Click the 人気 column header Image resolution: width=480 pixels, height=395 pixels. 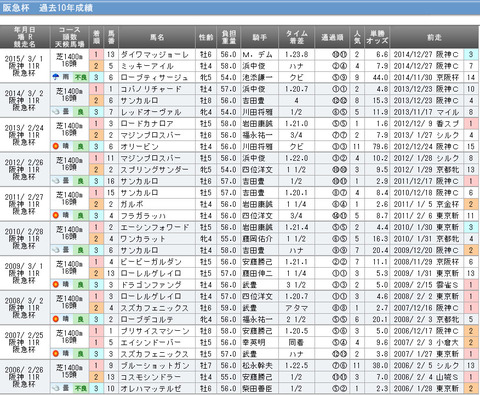click(x=357, y=37)
